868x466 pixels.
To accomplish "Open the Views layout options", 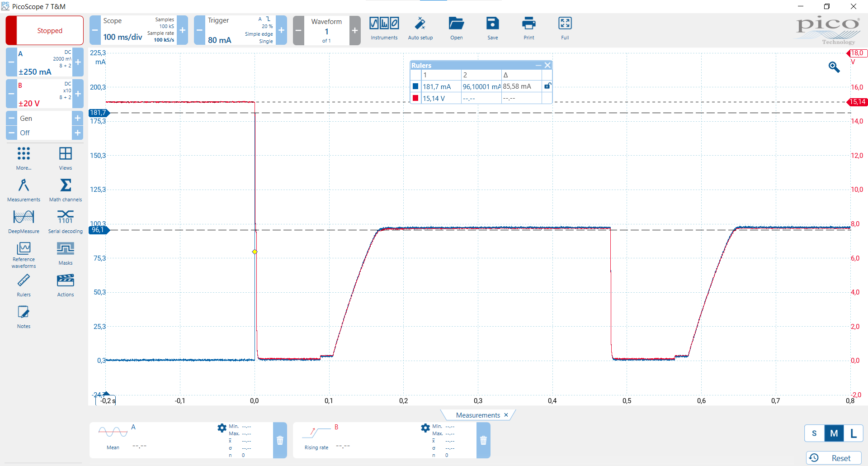I will click(x=66, y=158).
